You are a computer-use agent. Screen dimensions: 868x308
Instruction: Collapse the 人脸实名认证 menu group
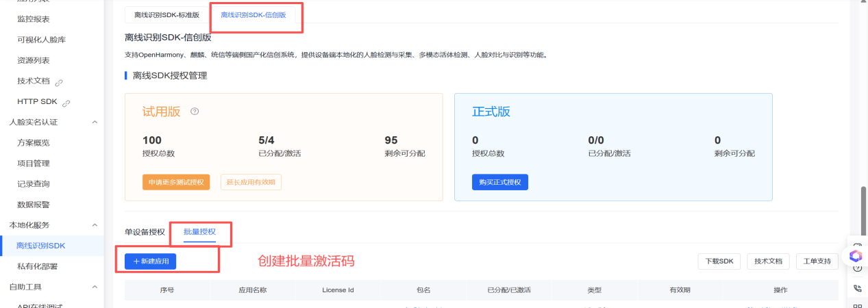tap(95, 122)
